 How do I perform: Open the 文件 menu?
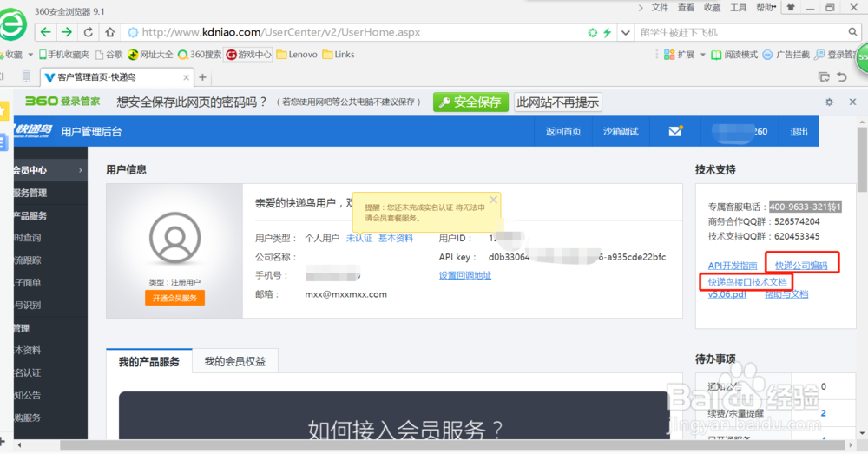[x=660, y=7]
